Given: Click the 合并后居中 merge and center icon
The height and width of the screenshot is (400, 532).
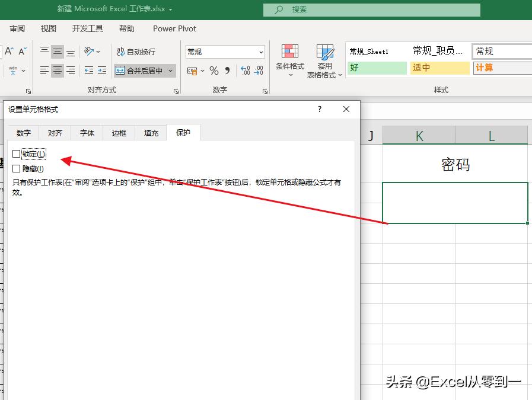Looking at the screenshot, I should click(120, 70).
